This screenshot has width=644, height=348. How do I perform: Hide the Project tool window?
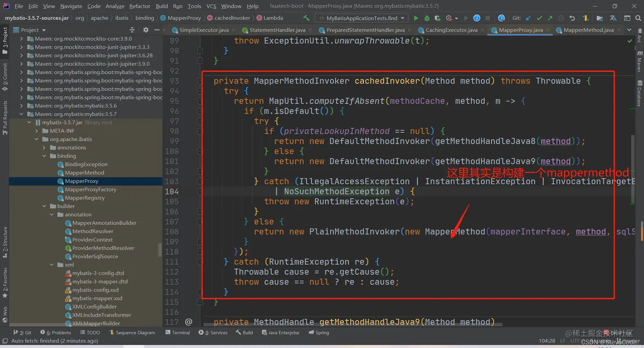tap(157, 30)
